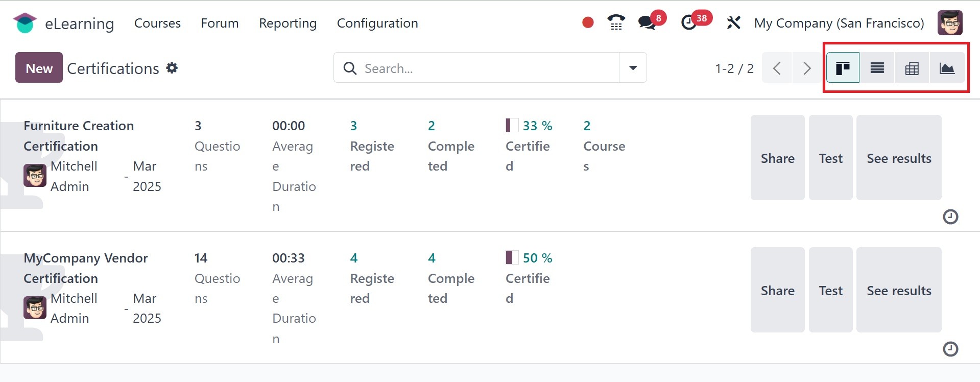Open the conversations chat icon

pos(647,22)
